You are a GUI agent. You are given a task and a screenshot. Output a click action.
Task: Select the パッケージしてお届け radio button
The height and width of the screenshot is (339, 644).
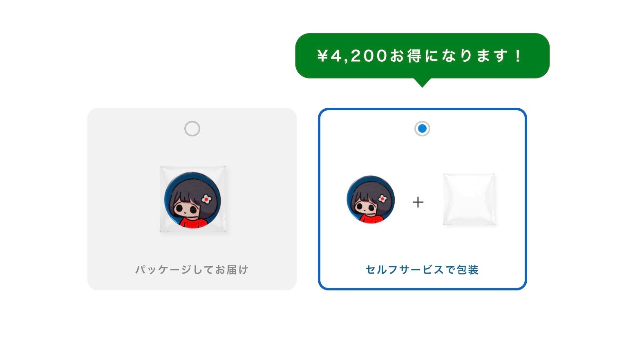click(x=192, y=129)
